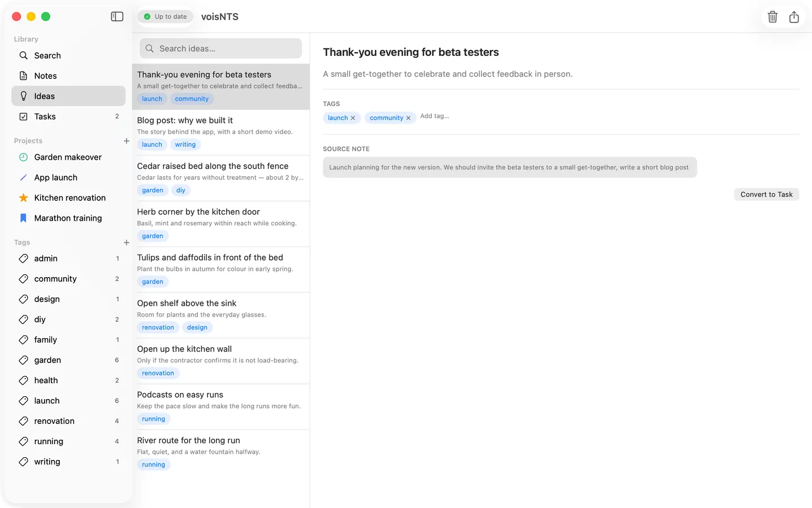Filter by the diy tag in sidebar
Screen dimensions: 812x508
tap(68, 319)
